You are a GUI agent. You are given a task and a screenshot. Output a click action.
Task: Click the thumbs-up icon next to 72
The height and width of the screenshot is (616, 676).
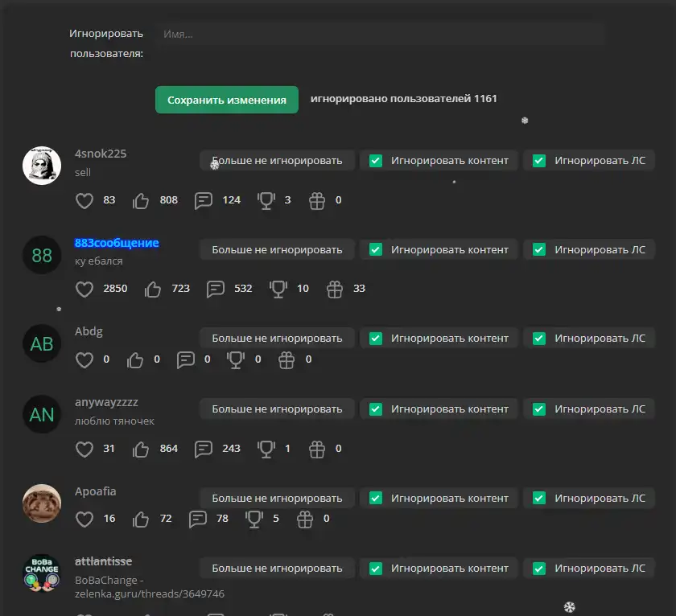pyautogui.click(x=141, y=519)
